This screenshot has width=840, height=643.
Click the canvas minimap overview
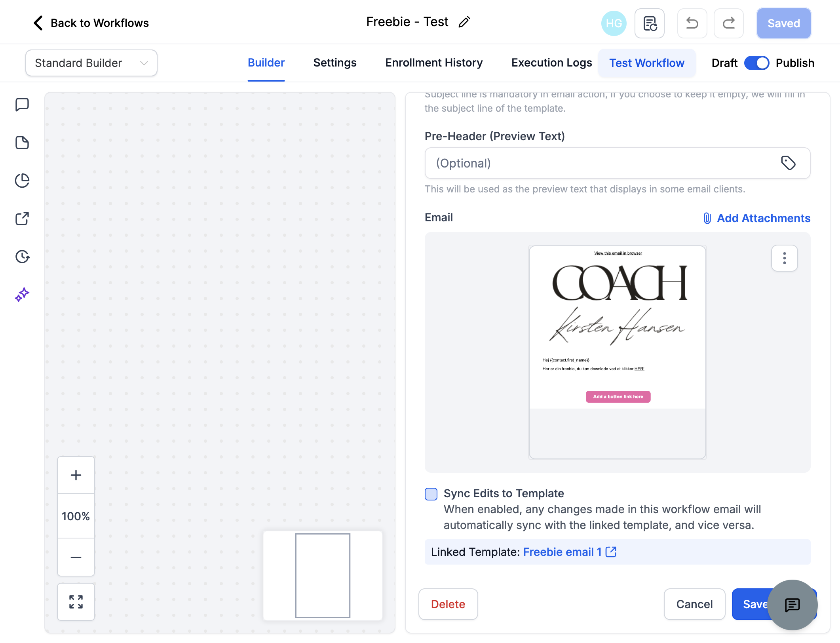pyautogui.click(x=323, y=576)
